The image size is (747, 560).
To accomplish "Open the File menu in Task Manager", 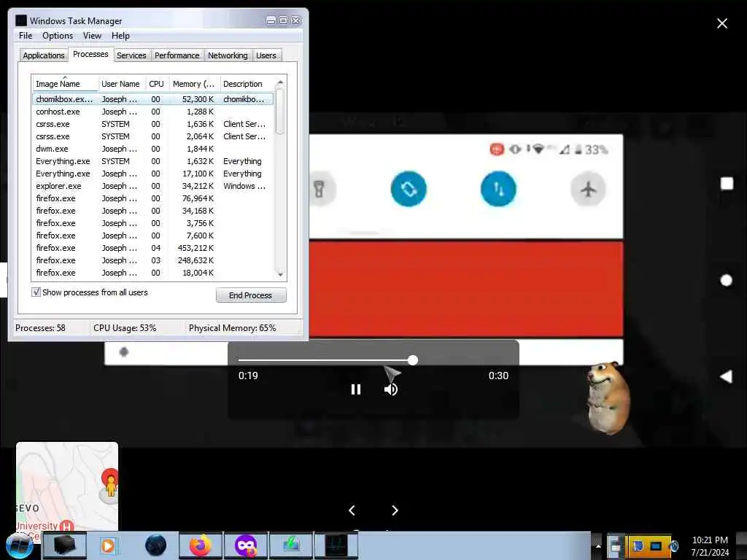I will (26, 36).
